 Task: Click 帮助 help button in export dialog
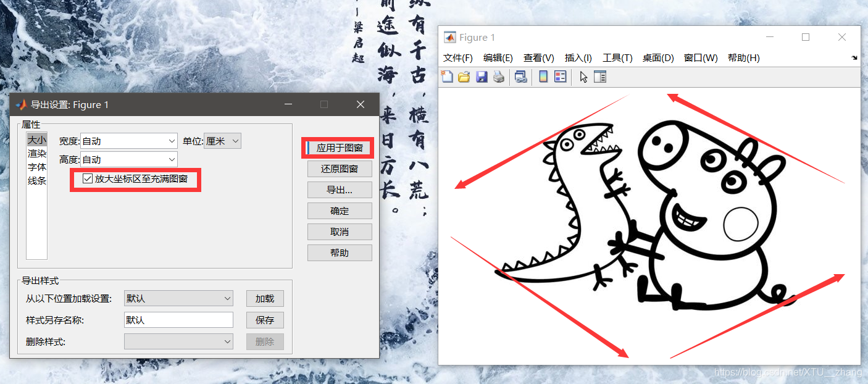(340, 253)
